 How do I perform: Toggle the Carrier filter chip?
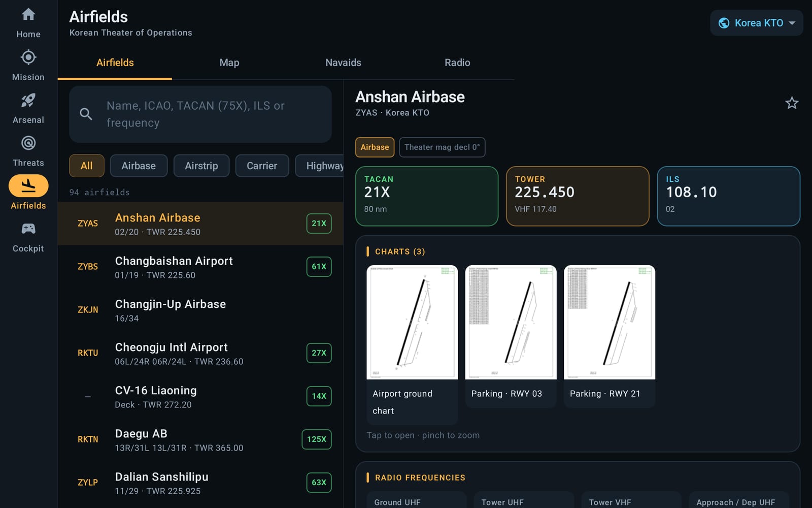pos(262,166)
